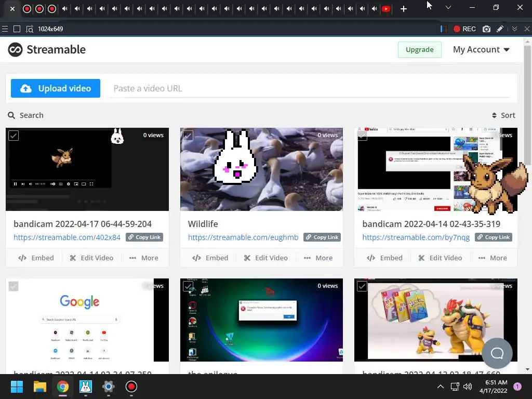Switch to the third Bandicam red-circle tab
Viewport: 532px width, 399px height.
[52, 9]
